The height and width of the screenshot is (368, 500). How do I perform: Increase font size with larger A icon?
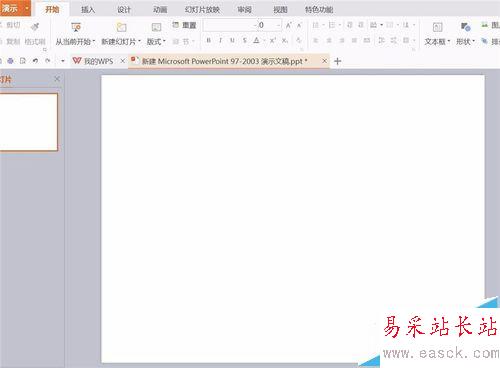pyautogui.click(x=289, y=25)
